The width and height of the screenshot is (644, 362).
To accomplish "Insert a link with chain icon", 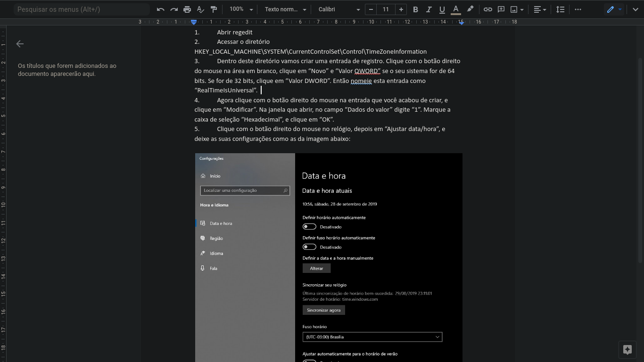I will coord(488,9).
